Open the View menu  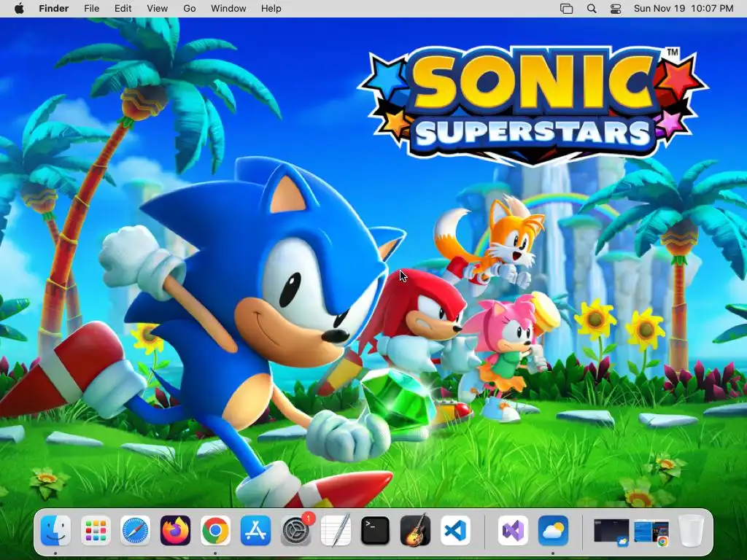158,9
